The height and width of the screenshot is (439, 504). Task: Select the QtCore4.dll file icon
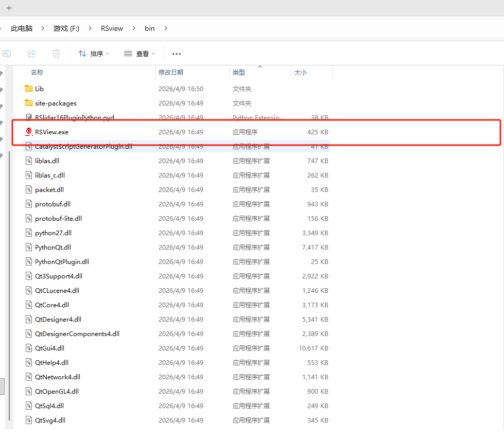coord(29,305)
